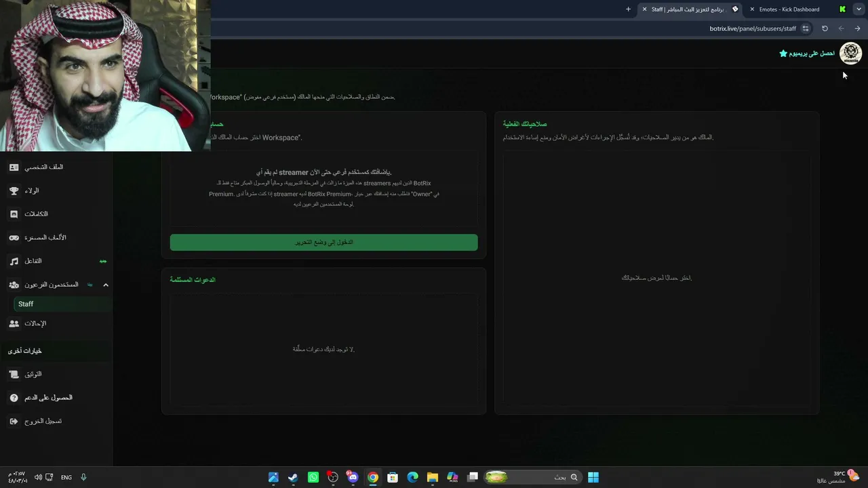868x488 pixels.
Task: Open the Staff submenu item
Action: pos(62,304)
